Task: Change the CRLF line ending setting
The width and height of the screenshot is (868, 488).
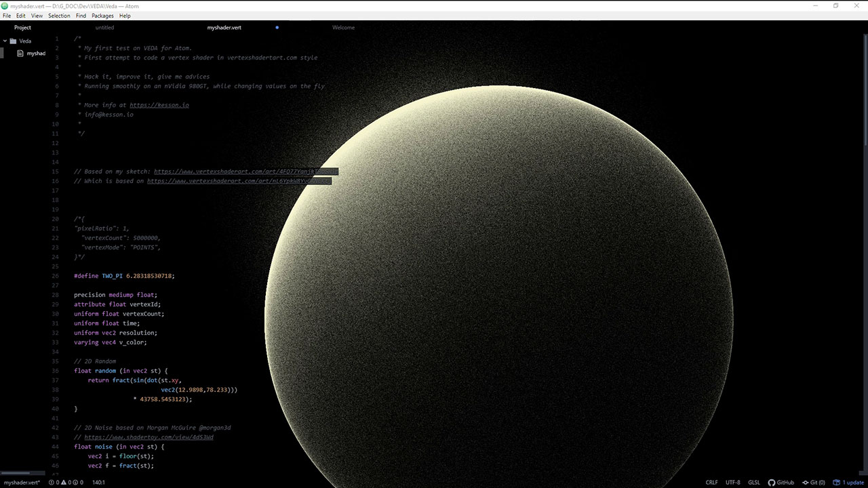Action: (711, 483)
